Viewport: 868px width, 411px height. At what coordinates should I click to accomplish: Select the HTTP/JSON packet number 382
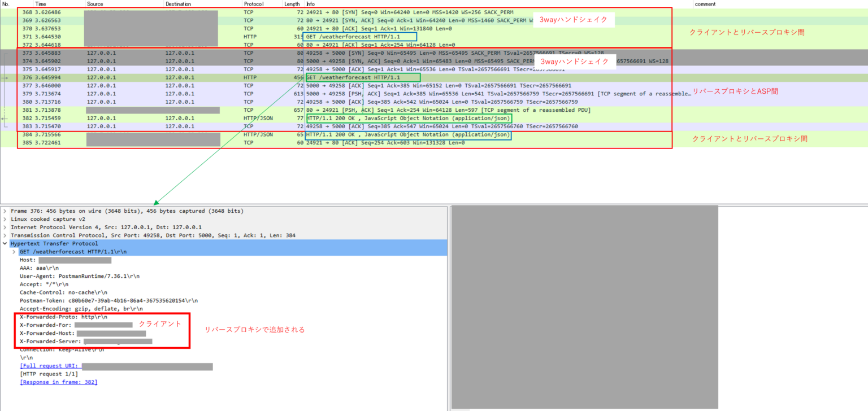point(170,118)
